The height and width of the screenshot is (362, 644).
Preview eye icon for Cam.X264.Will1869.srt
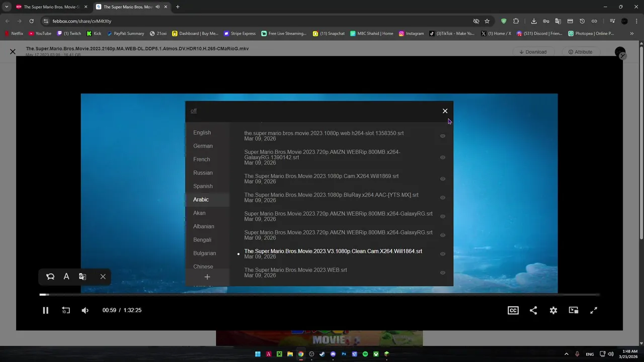(x=443, y=178)
